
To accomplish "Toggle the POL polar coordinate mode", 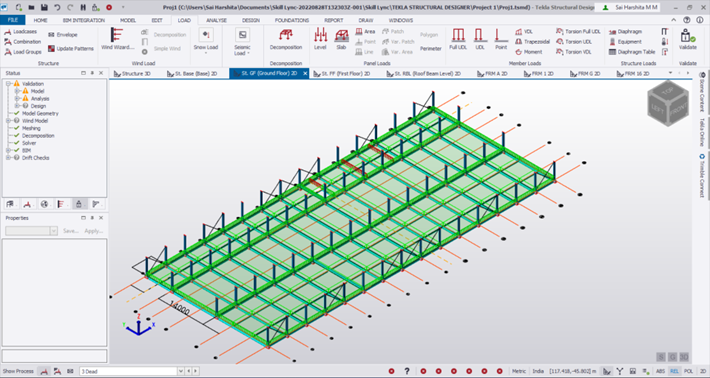I will click(688, 371).
